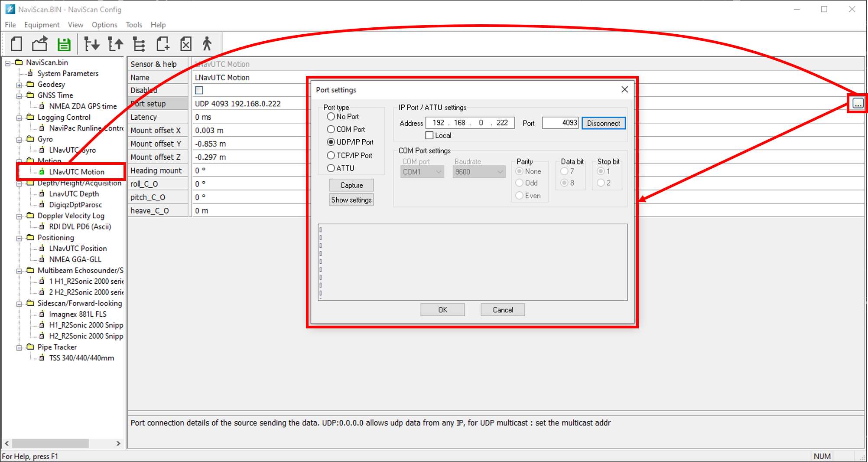The image size is (868, 462).
Task: Click the open folder toolbar icon
Action: [x=40, y=44]
